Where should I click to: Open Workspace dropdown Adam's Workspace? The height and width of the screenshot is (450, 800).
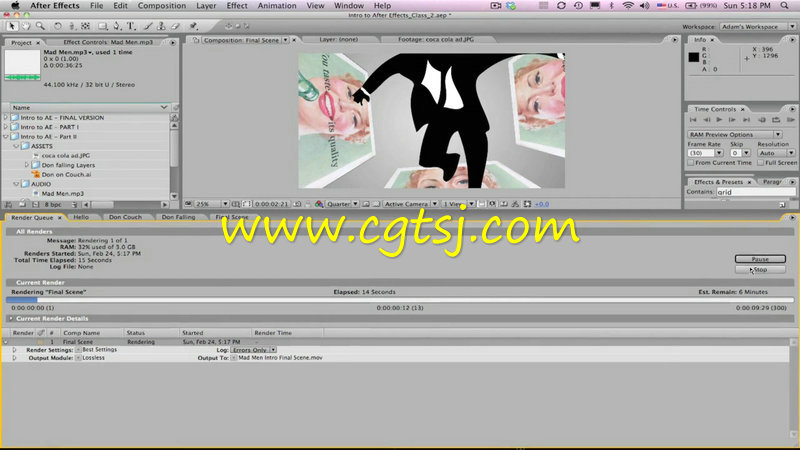758,27
